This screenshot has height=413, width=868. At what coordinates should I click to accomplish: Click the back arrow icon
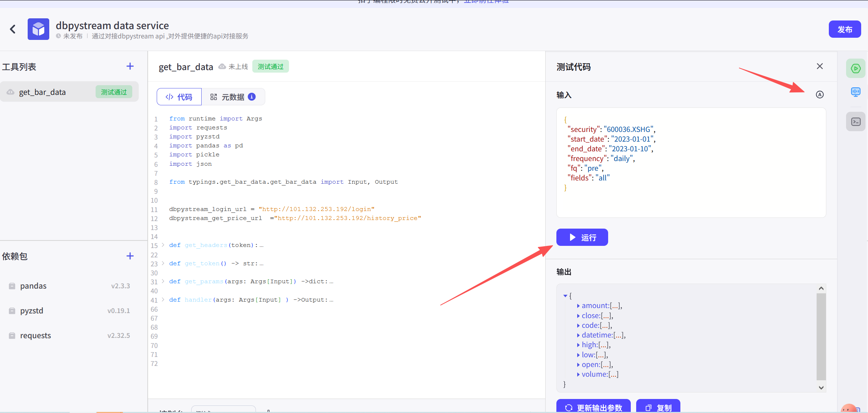tap(13, 29)
